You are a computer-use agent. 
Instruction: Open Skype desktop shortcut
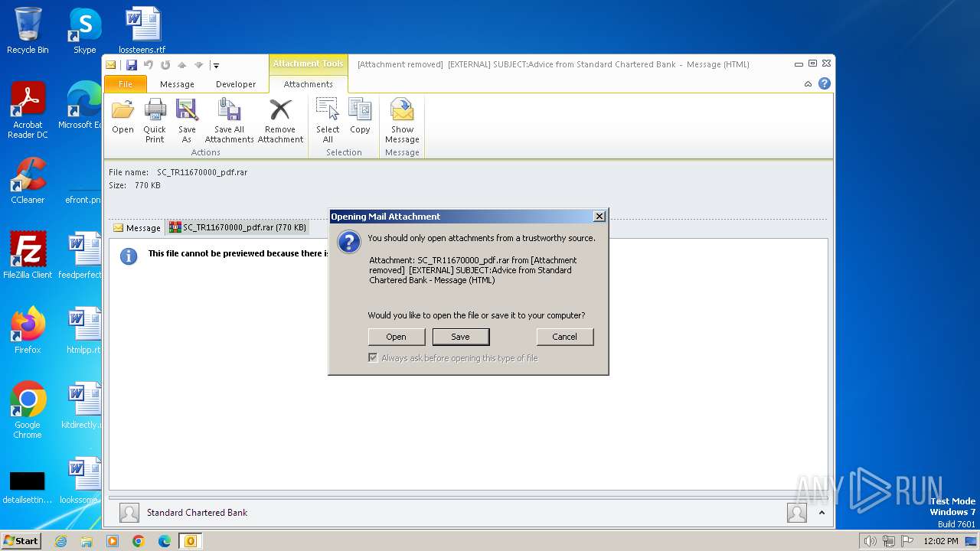click(85, 31)
